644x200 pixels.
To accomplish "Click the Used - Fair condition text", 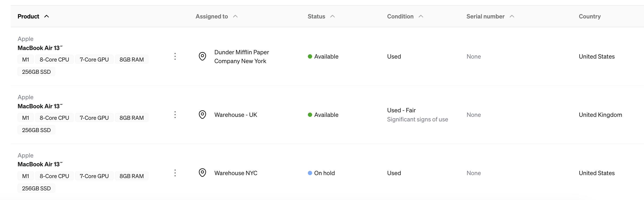I will (x=401, y=110).
